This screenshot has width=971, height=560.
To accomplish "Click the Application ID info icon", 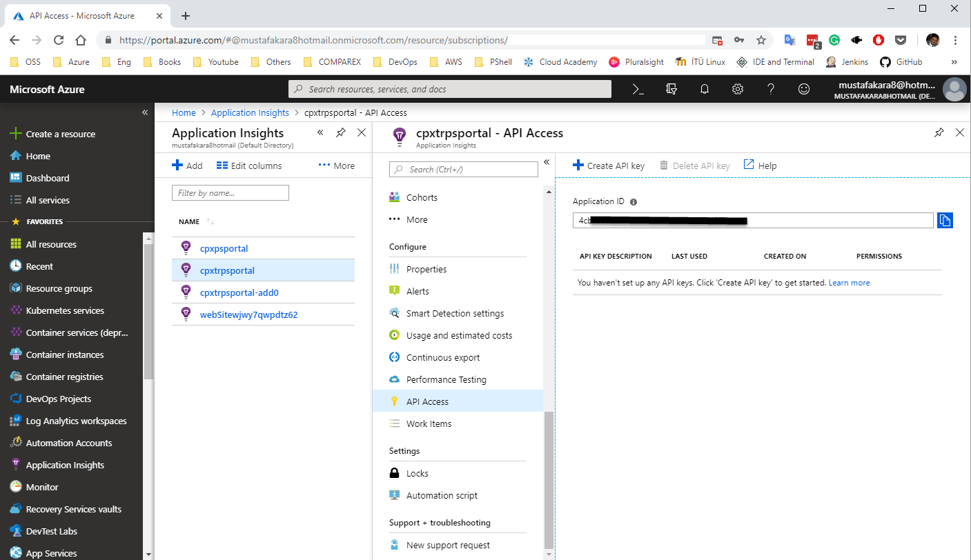I will click(x=634, y=202).
